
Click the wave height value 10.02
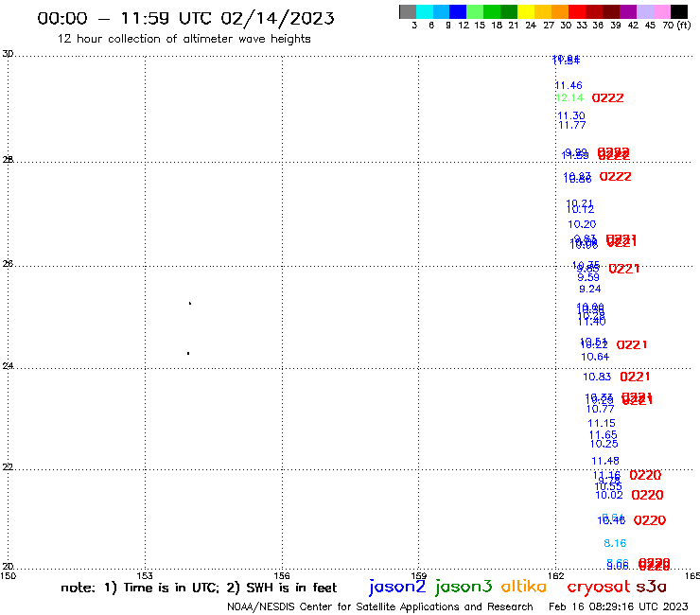coord(609,495)
